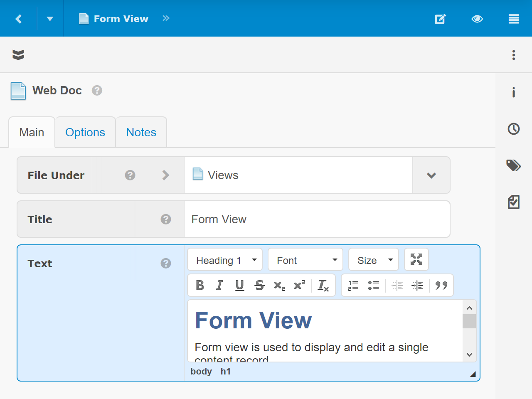Image resolution: width=532 pixels, height=399 pixels.
Task: Click the Form View breadcrumb link
Action: tap(121, 19)
